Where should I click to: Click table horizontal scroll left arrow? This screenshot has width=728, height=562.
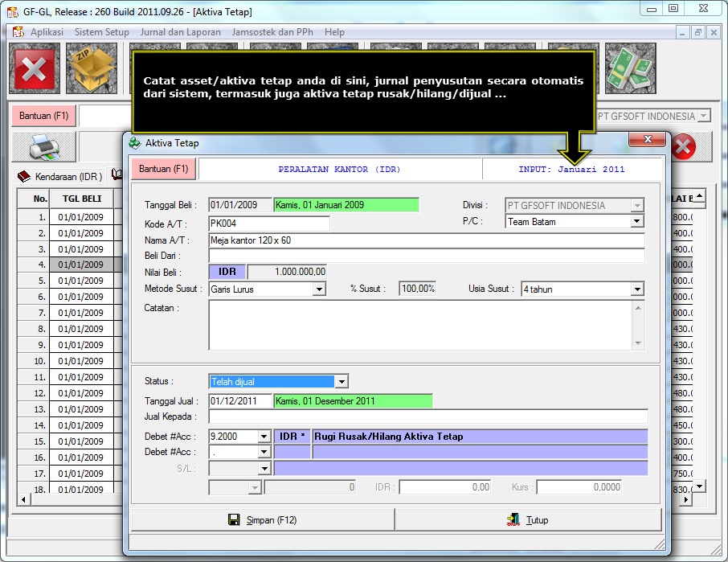(24, 500)
